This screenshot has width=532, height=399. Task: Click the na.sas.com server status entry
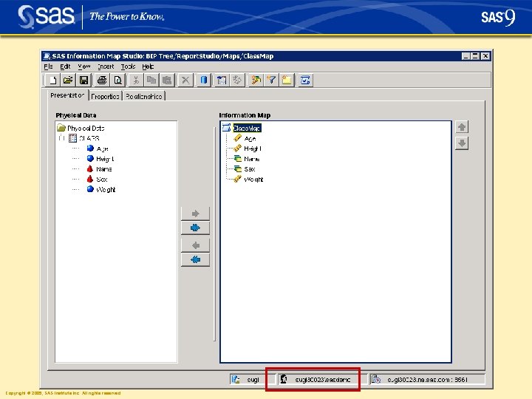tap(427, 380)
